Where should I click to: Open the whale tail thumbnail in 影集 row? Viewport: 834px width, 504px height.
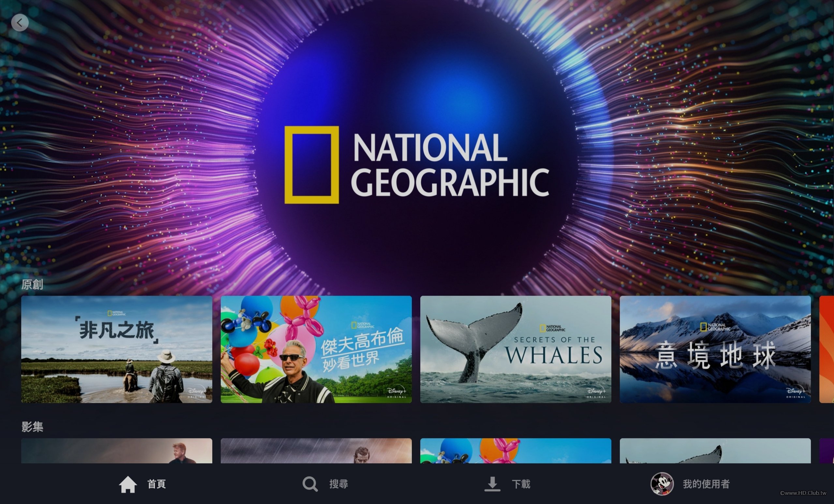coord(715,451)
